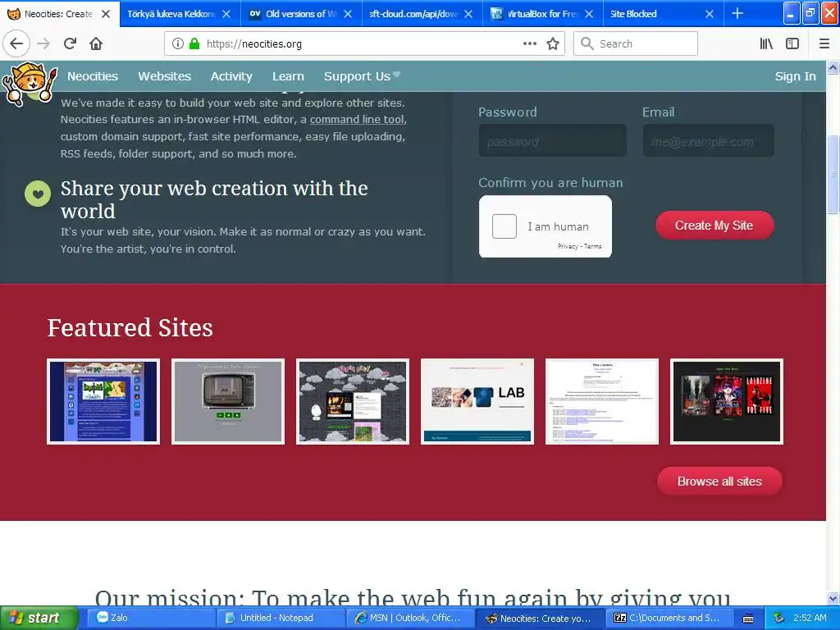Open the cloudy gray featured site thumbnail
The height and width of the screenshot is (630, 840).
click(x=353, y=401)
